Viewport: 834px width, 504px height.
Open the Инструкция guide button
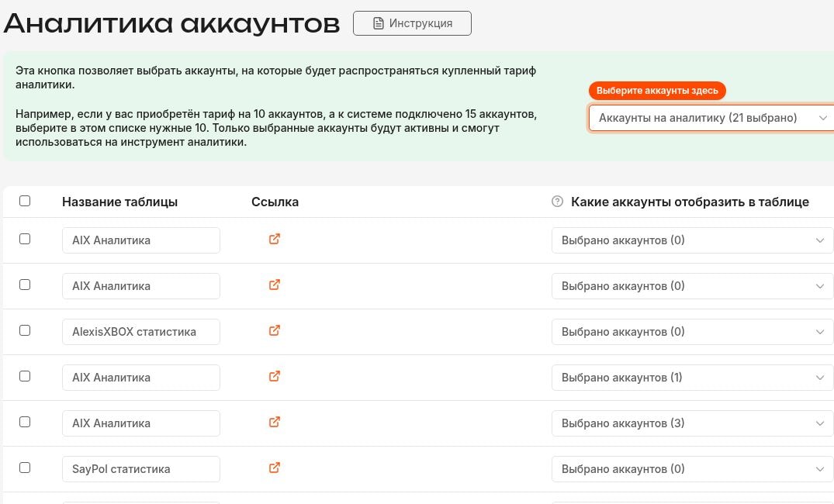[412, 23]
